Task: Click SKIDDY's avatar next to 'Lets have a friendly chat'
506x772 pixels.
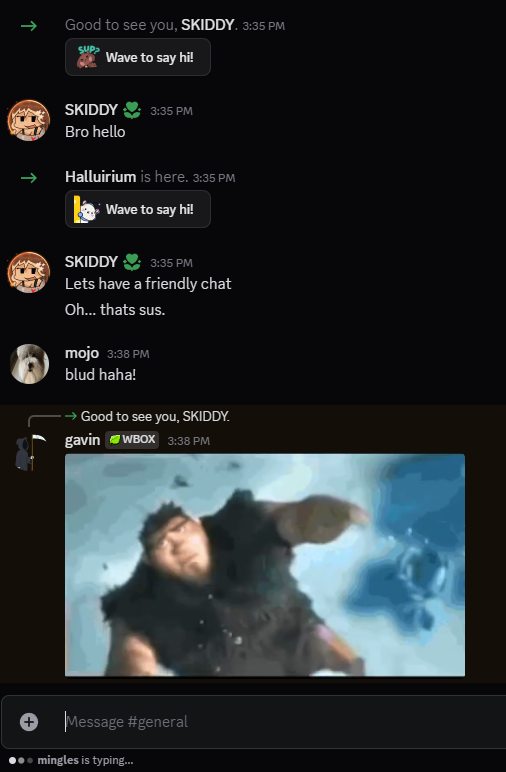Action: pyautogui.click(x=29, y=272)
